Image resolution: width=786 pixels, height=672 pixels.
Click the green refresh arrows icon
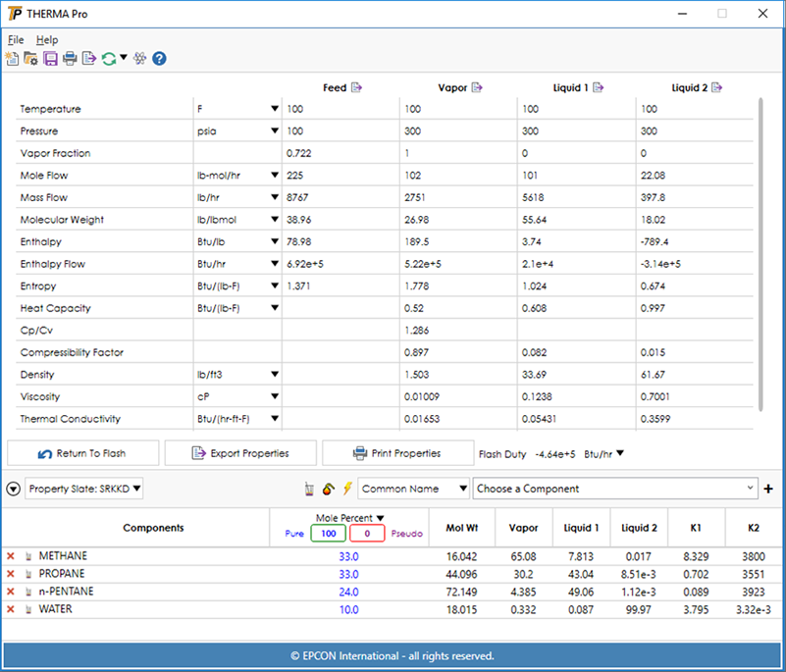coord(108,59)
